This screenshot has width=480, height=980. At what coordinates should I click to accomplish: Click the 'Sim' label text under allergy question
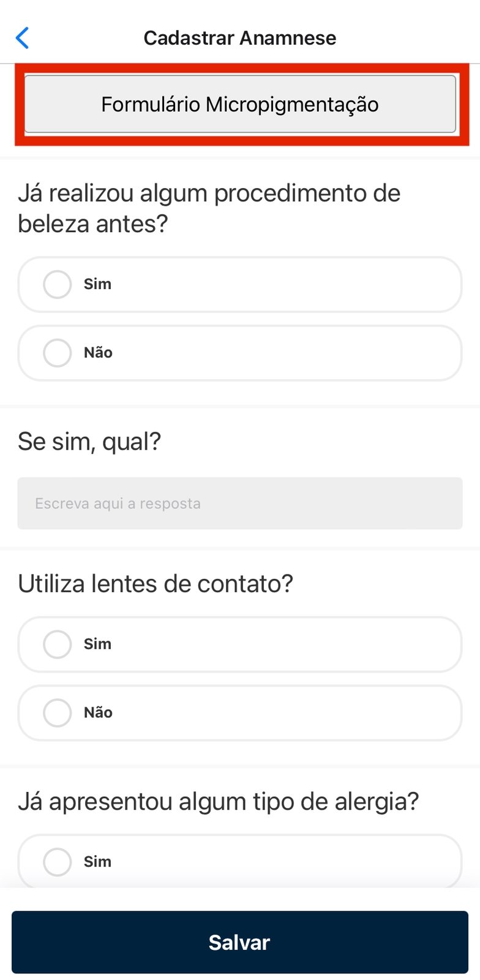[x=97, y=862]
